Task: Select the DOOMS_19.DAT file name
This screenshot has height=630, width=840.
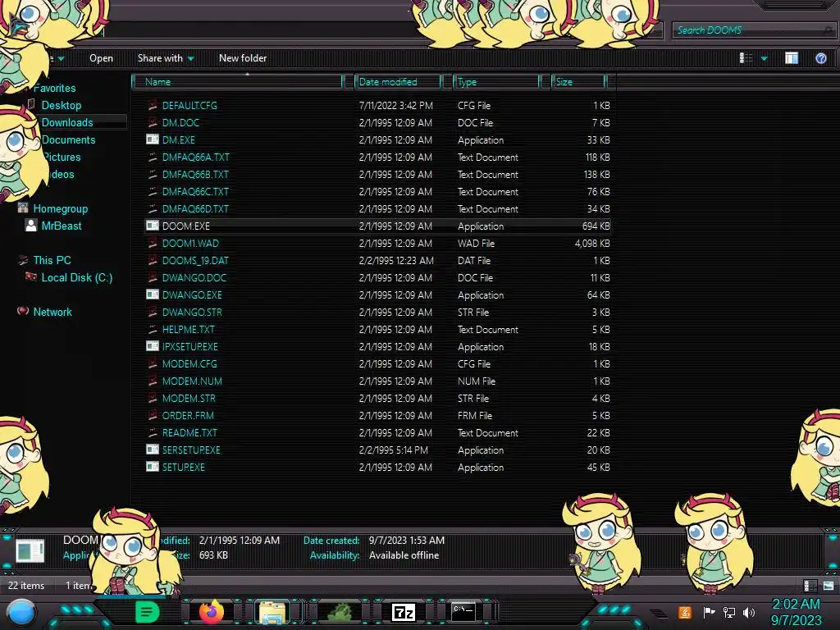Action: click(195, 260)
